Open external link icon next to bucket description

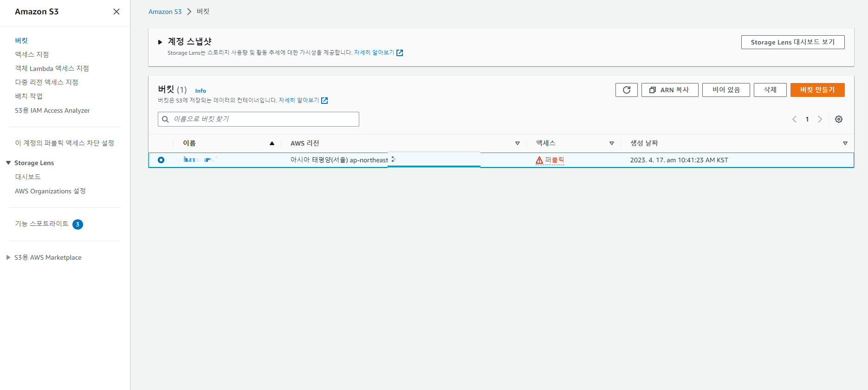coord(324,101)
